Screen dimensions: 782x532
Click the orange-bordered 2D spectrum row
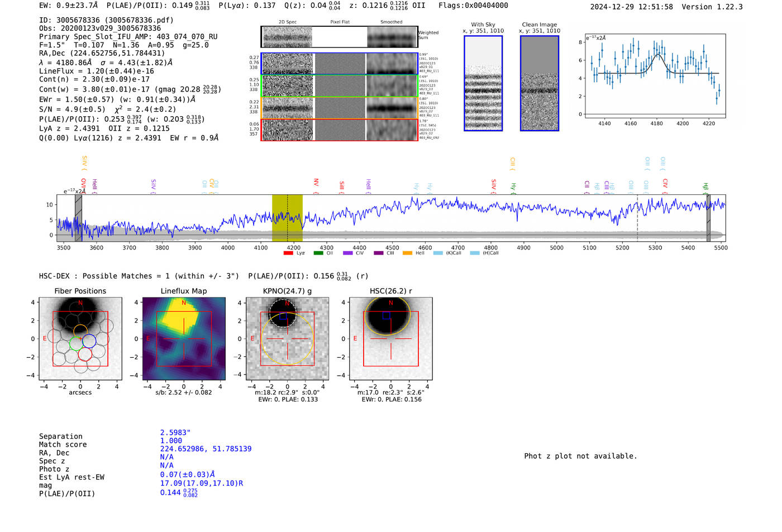coord(339,108)
